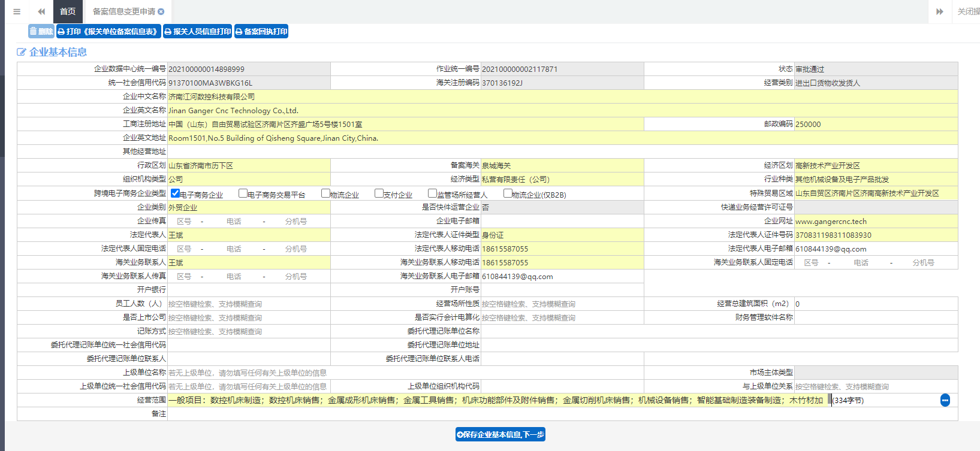This screenshot has width=980, height=451.
Task: Click the ellipsis icon in 经营范围 field
Action: pos(945,400)
